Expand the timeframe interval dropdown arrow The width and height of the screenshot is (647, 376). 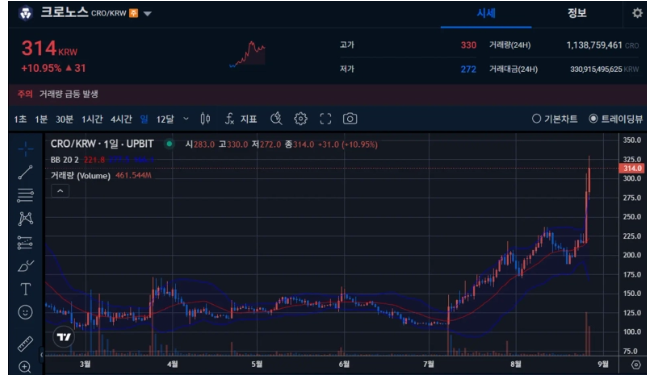186,119
